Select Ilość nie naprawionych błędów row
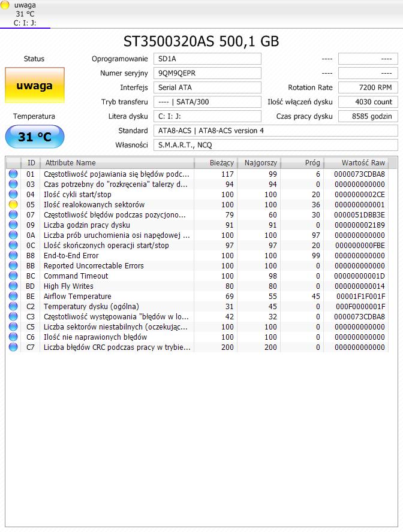 pos(197,337)
